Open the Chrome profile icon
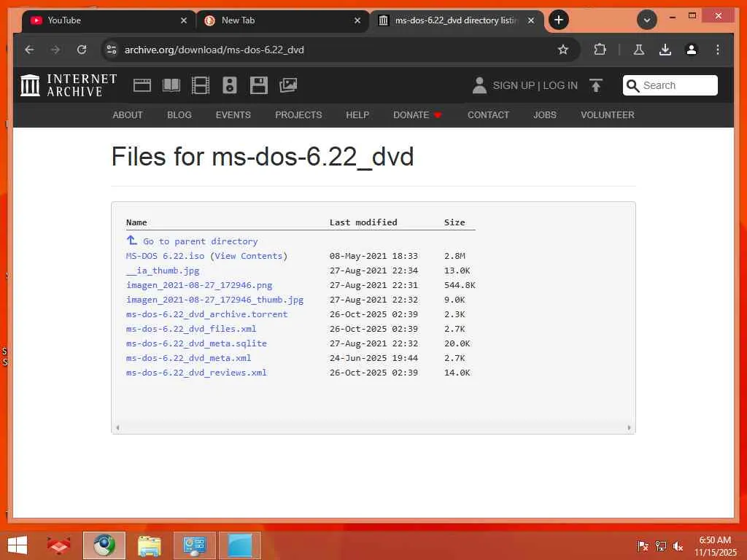The image size is (747, 560). point(692,50)
